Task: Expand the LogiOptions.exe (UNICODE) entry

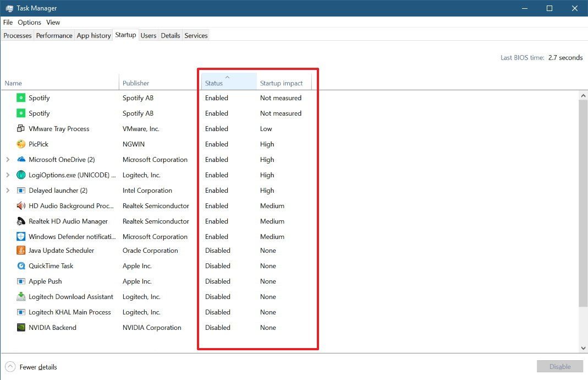Action: click(x=7, y=175)
